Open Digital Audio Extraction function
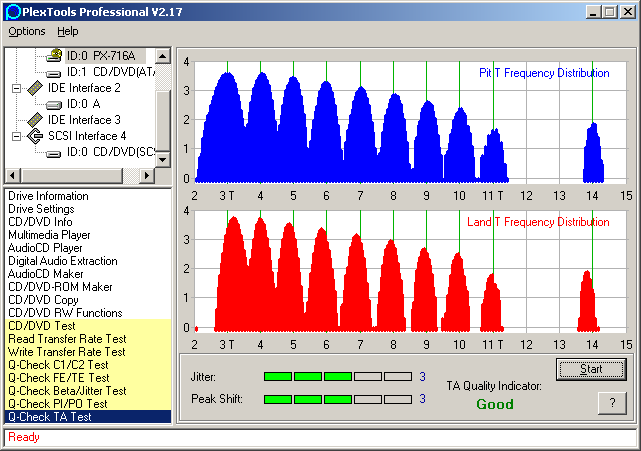 [x=62, y=261]
